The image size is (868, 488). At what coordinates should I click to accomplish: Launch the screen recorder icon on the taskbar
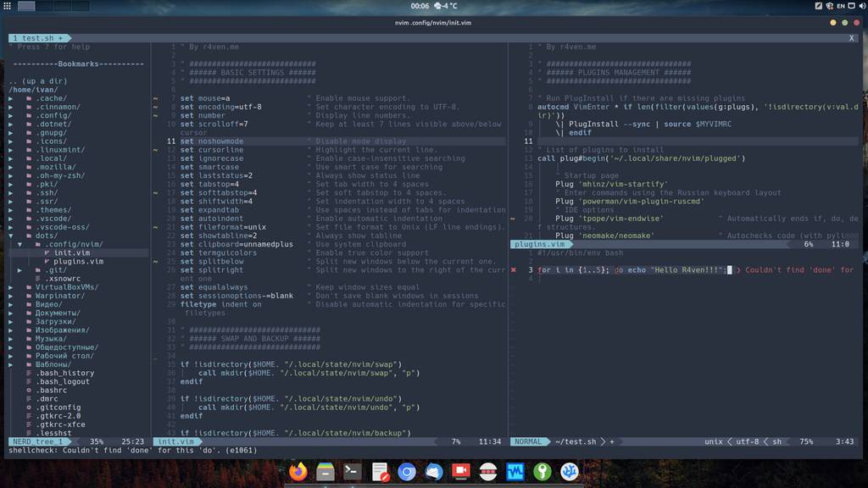(460, 472)
